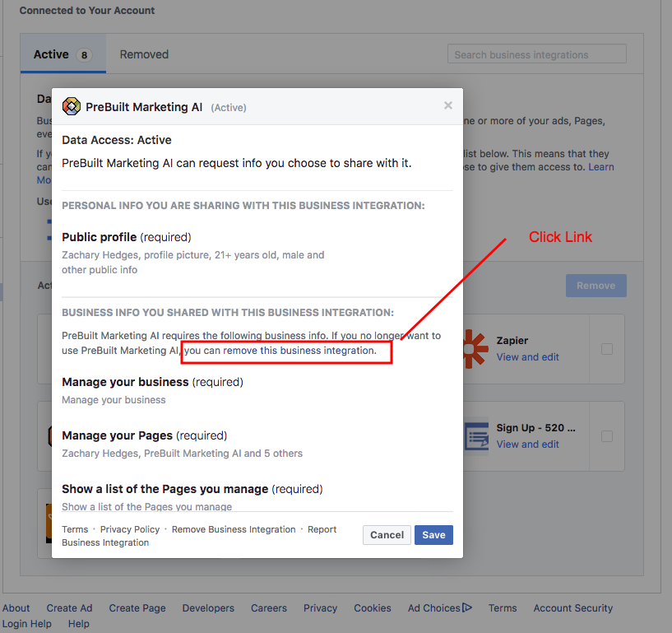Click Zapier's View and edit link
This screenshot has height=633, width=672.
[x=527, y=356]
